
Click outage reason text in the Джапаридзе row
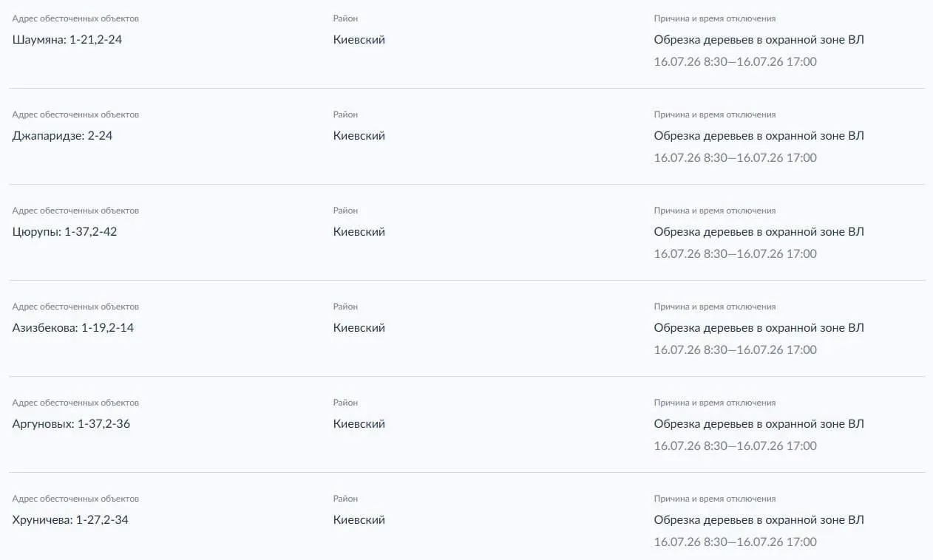759,136
